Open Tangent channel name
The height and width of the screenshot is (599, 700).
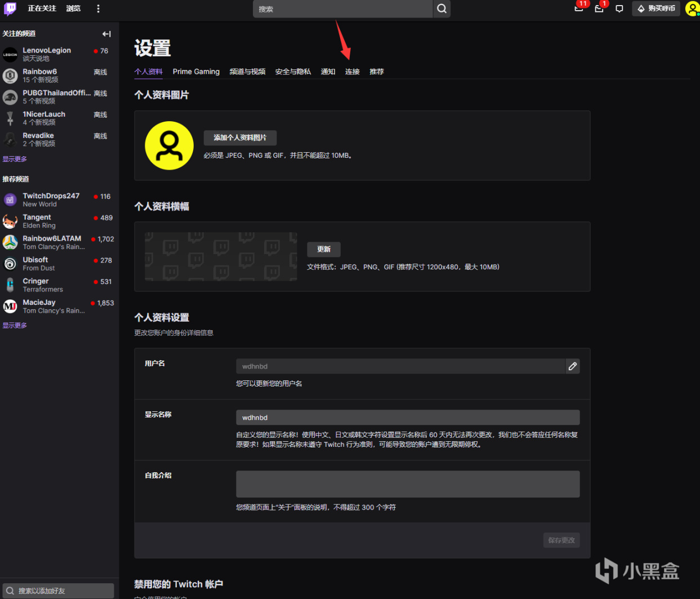37,217
